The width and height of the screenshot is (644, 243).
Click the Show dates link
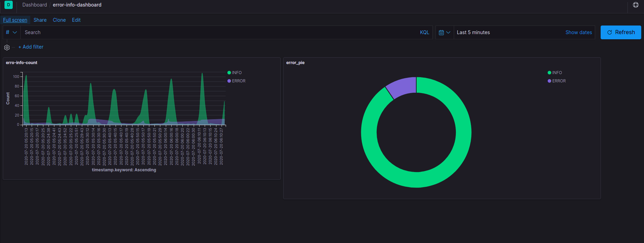(578, 32)
